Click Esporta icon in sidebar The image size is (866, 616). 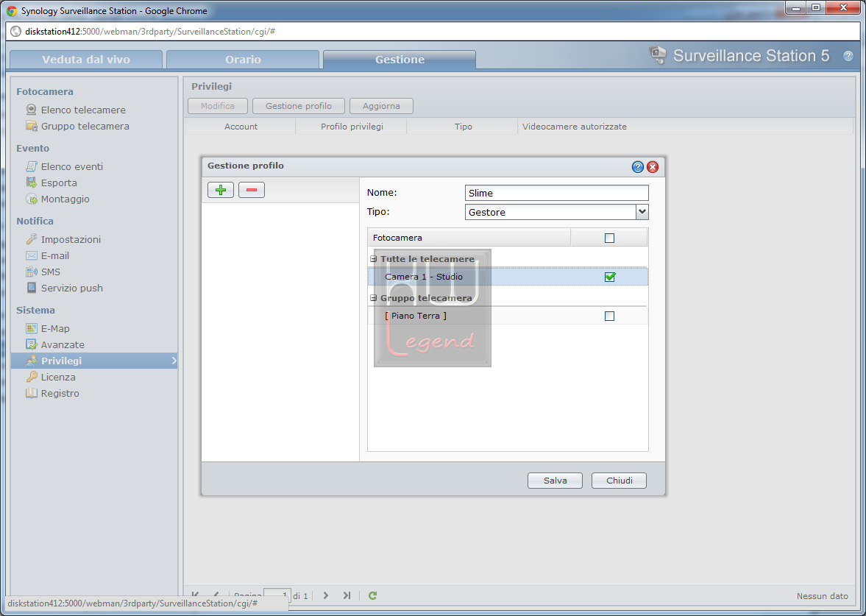click(32, 183)
